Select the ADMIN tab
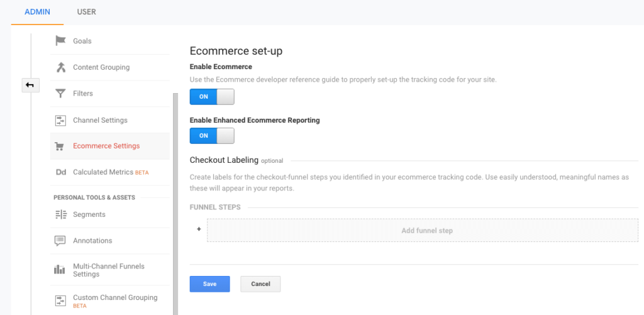This screenshot has width=644, height=315. 37,12
